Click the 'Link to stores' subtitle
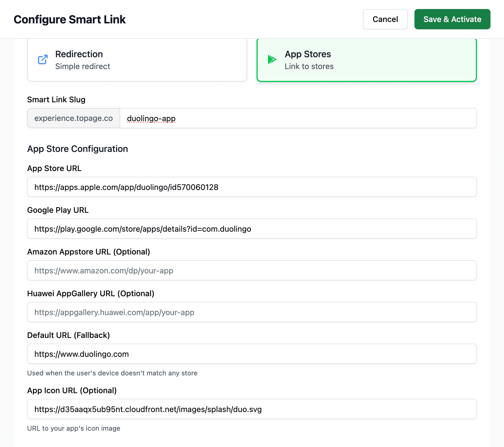 click(309, 66)
